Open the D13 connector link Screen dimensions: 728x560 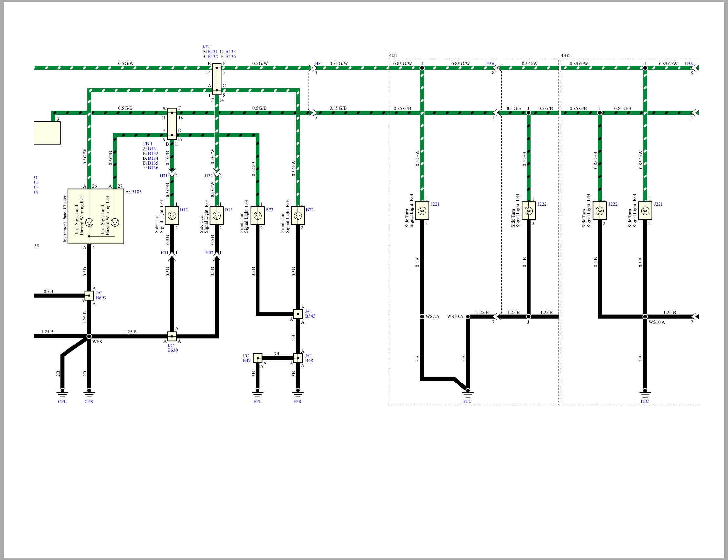point(228,210)
